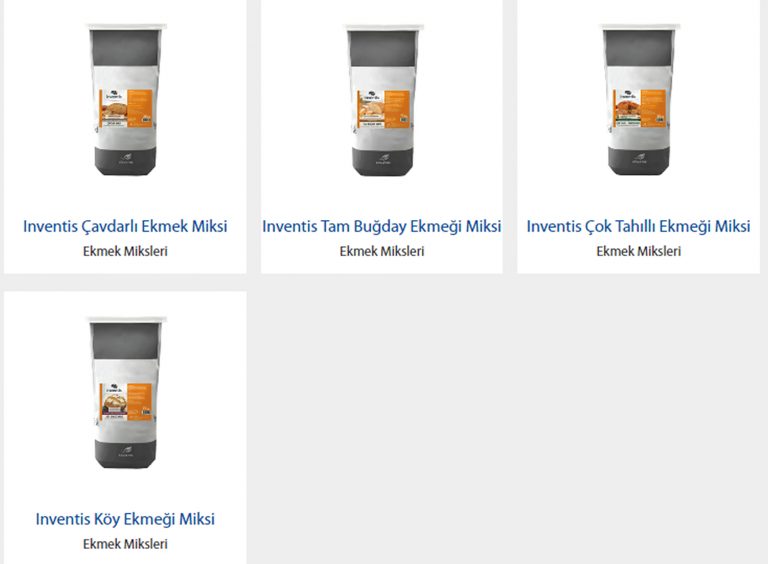Click Ekmek Miksleri under Köy Ekmeği Miksi

(125, 544)
